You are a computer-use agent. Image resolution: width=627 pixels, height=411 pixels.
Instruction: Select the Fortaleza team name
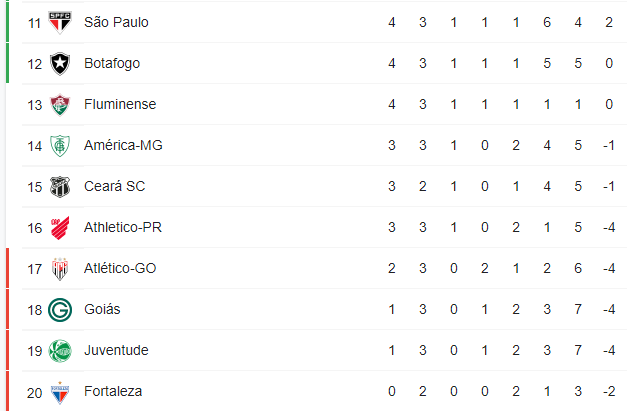[113, 391]
